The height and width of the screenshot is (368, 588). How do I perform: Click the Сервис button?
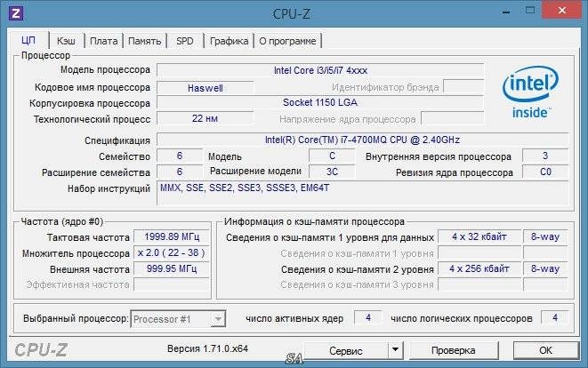click(x=346, y=351)
